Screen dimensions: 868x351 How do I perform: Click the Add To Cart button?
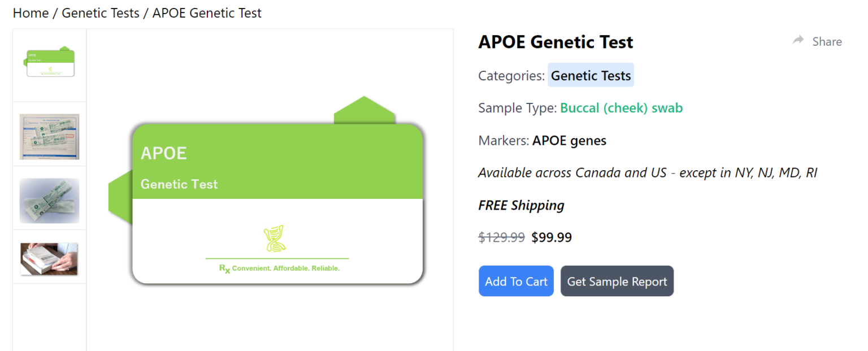pyautogui.click(x=515, y=281)
